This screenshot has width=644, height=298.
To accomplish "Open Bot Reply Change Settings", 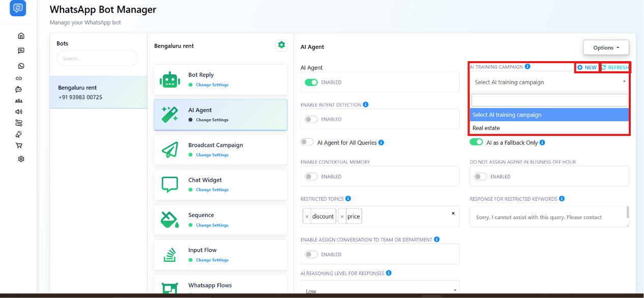I will 212,85.
